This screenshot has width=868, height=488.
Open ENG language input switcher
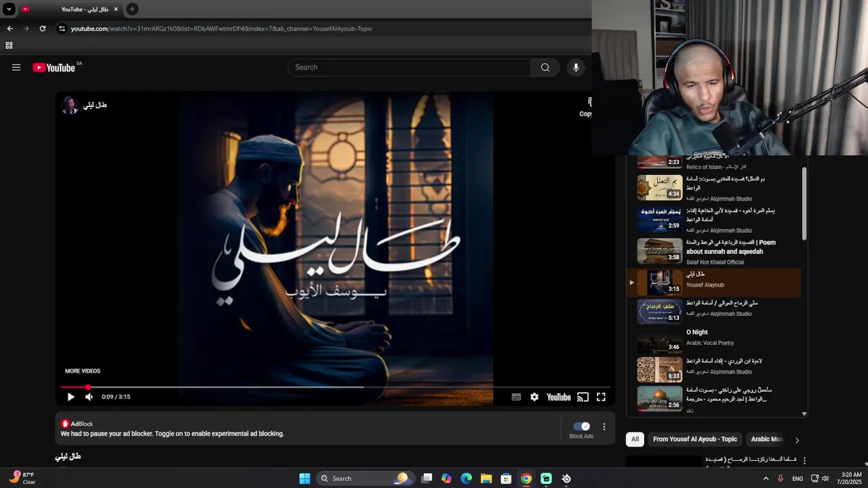(797, 479)
